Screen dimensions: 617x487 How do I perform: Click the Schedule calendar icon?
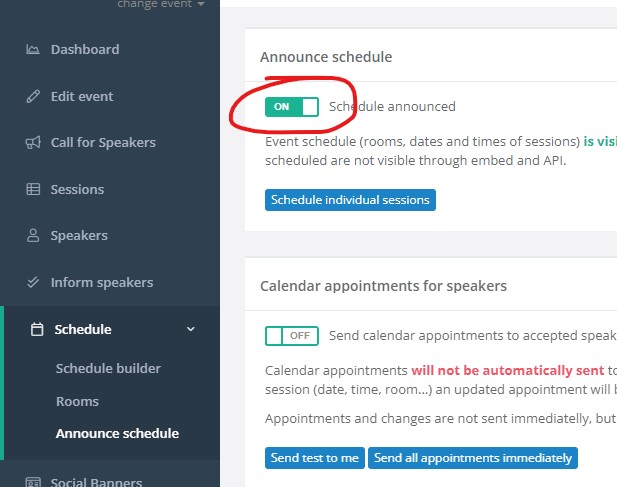(x=37, y=329)
